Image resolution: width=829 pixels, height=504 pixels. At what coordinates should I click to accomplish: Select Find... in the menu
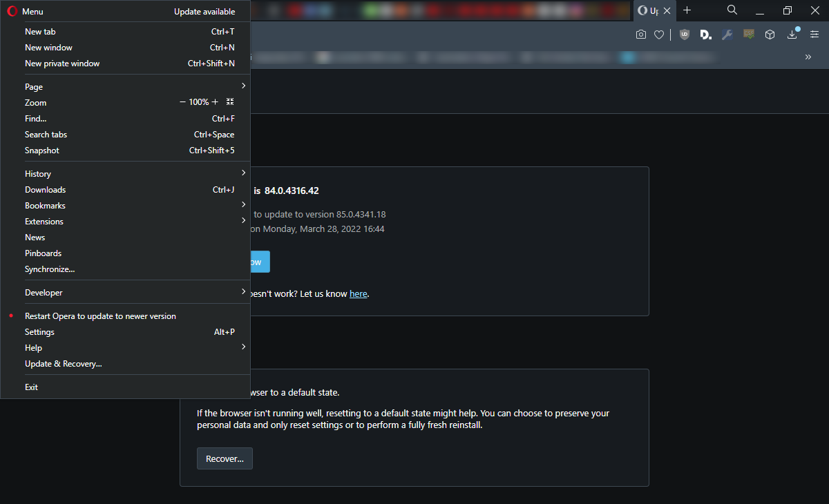(125, 119)
